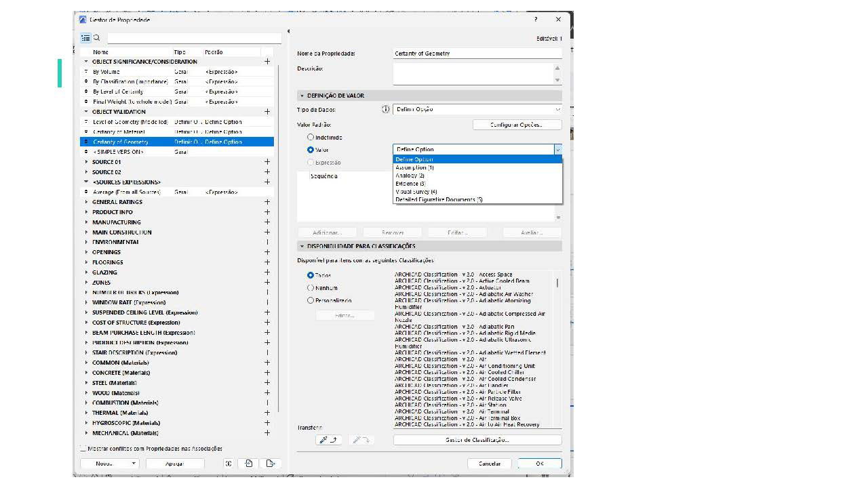Click the classifications list scrollbar

(558, 283)
